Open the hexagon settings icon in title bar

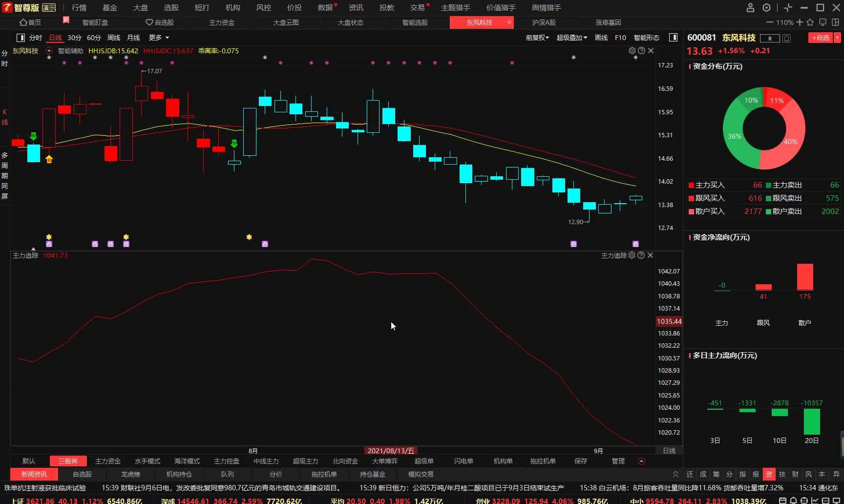coord(767,7)
